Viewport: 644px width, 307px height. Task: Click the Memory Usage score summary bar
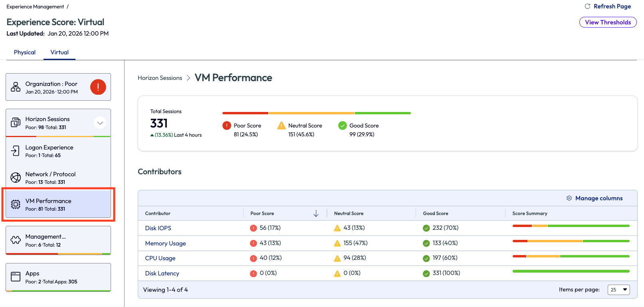click(x=571, y=241)
